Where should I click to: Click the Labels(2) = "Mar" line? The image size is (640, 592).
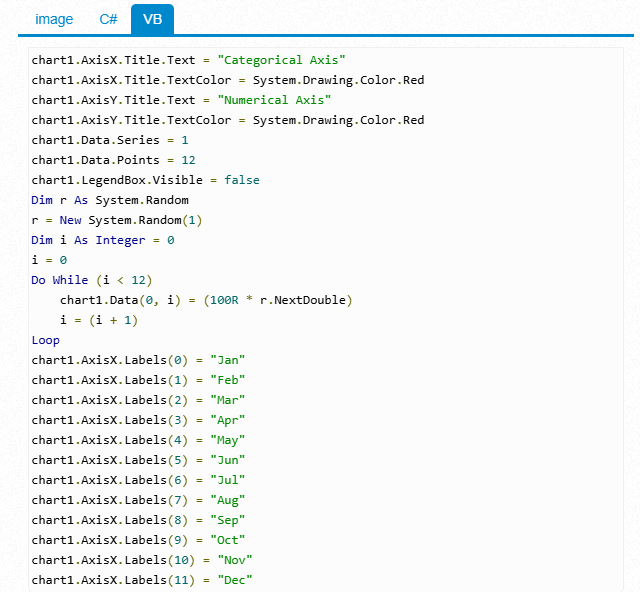[x=138, y=400]
